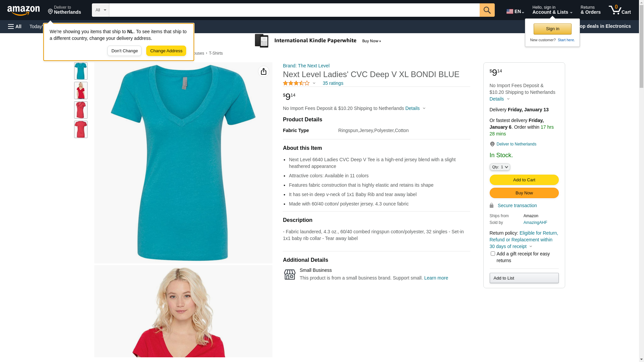This screenshot has width=644, height=362.
Task: Click the Change Address button
Action: coord(166,51)
